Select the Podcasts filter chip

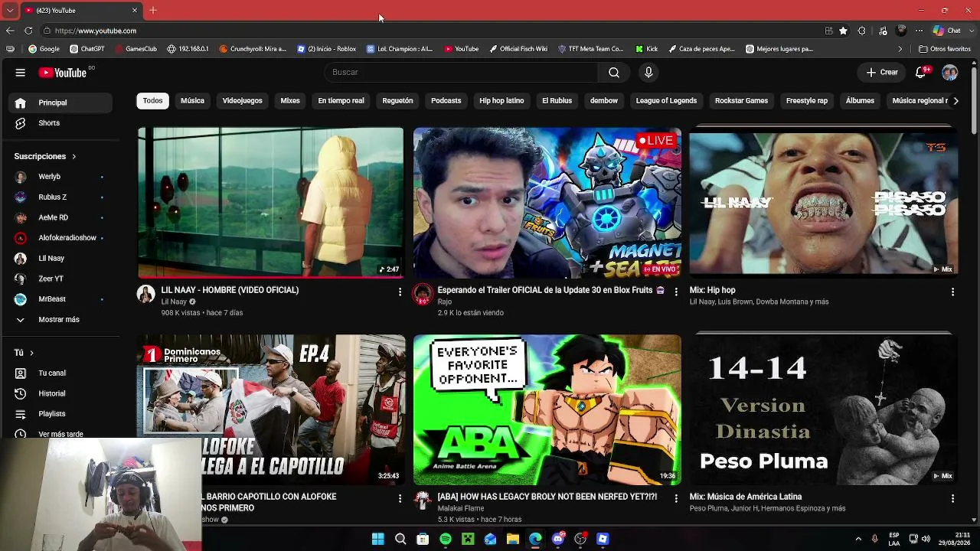446,100
